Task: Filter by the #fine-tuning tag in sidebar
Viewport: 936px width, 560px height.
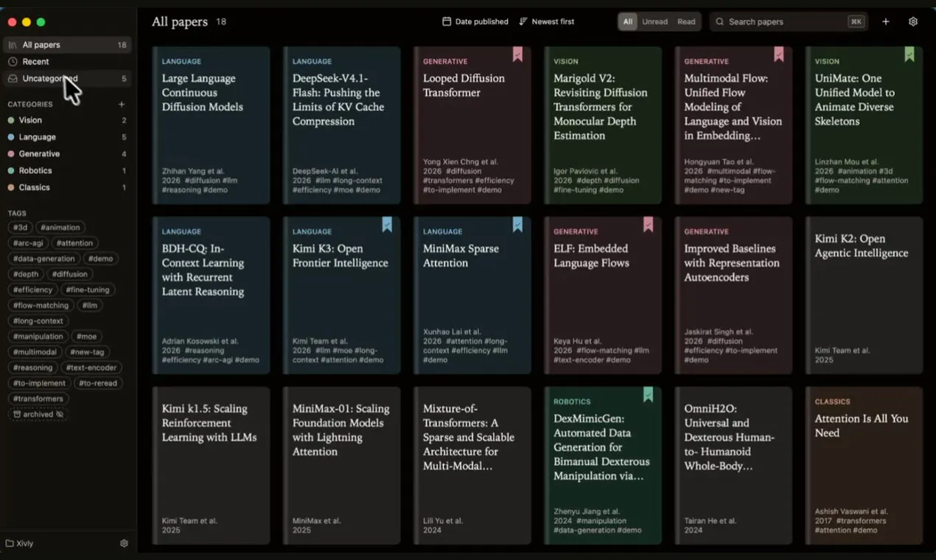Action: 88,290
